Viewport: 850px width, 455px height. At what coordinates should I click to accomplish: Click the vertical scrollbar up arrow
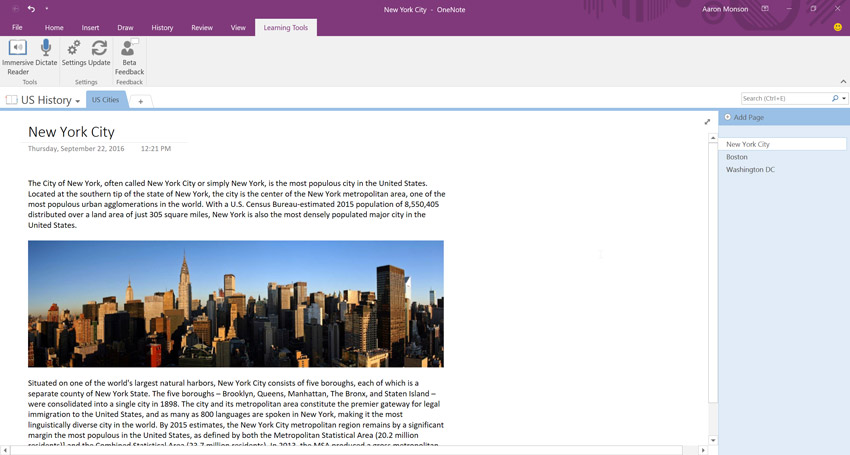pos(713,138)
